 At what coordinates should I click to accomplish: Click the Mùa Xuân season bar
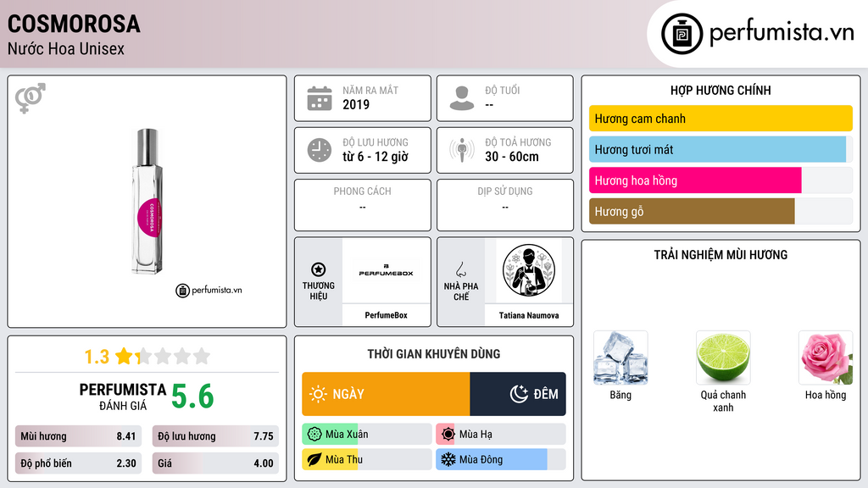pos(366,435)
